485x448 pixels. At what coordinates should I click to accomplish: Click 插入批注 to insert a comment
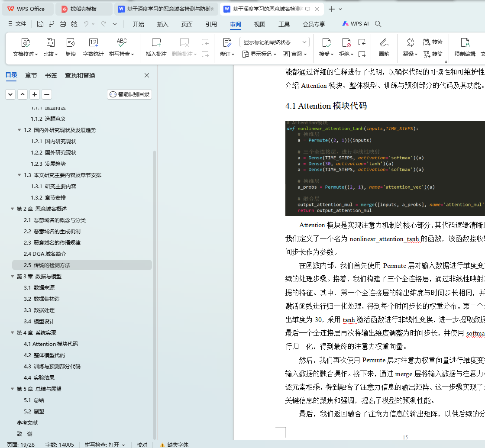coord(156,47)
